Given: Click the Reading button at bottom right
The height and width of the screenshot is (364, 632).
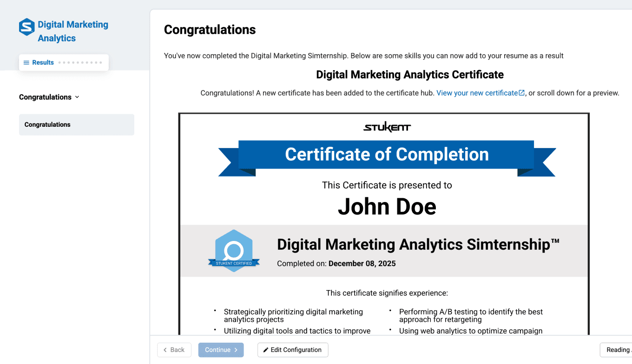Looking at the screenshot, I should [616, 350].
